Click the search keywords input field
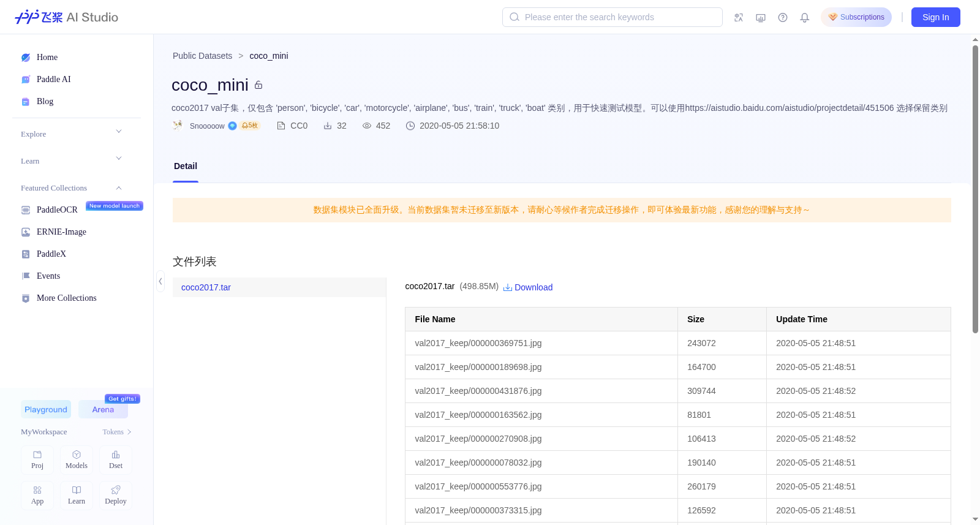980x525 pixels. point(612,17)
